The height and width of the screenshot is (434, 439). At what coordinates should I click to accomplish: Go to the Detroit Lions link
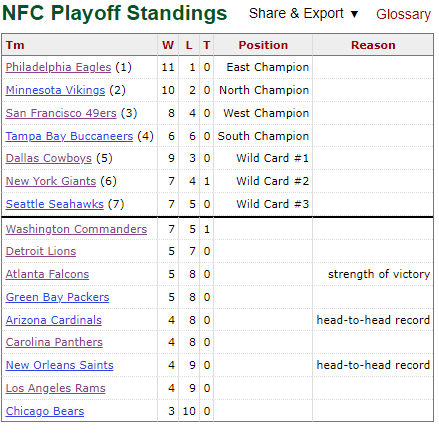tap(41, 251)
